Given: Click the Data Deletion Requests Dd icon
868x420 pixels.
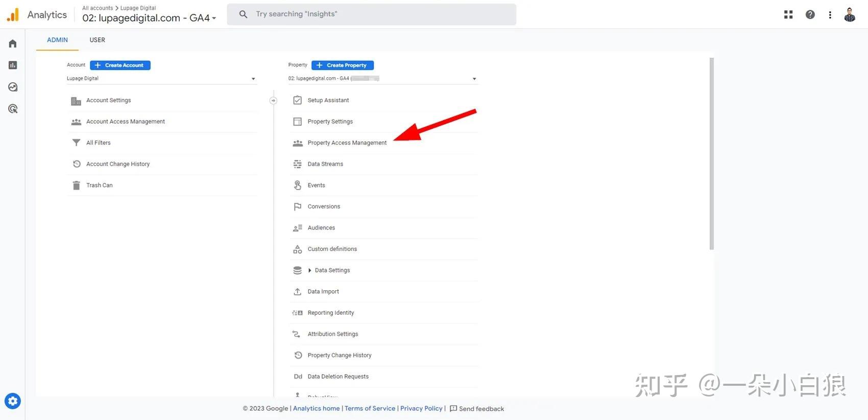Looking at the screenshot, I should coord(298,377).
